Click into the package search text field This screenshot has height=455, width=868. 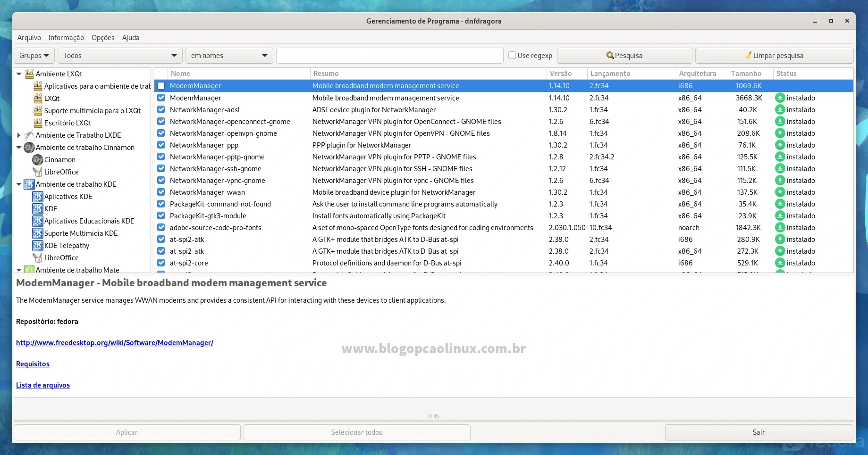pyautogui.click(x=390, y=56)
